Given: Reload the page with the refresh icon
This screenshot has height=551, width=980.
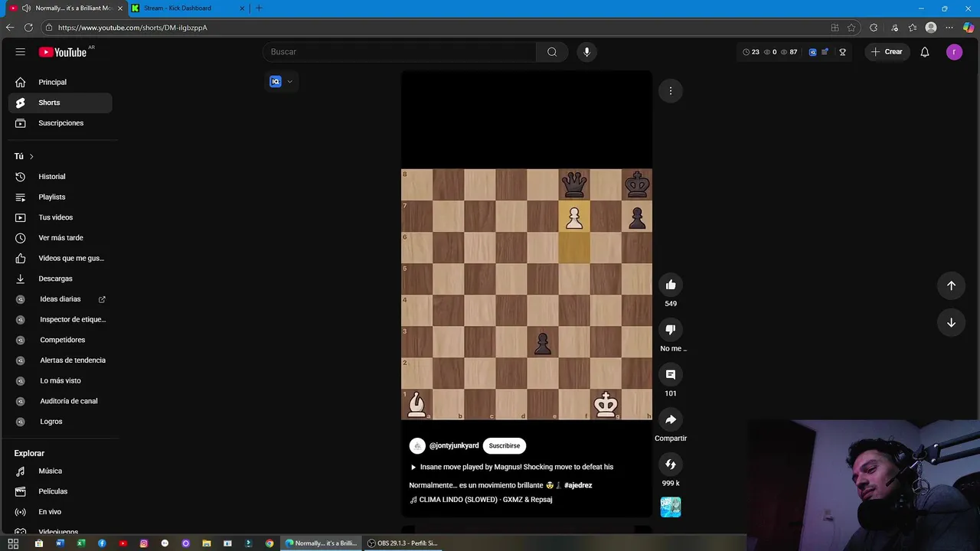Looking at the screenshot, I should tap(28, 28).
